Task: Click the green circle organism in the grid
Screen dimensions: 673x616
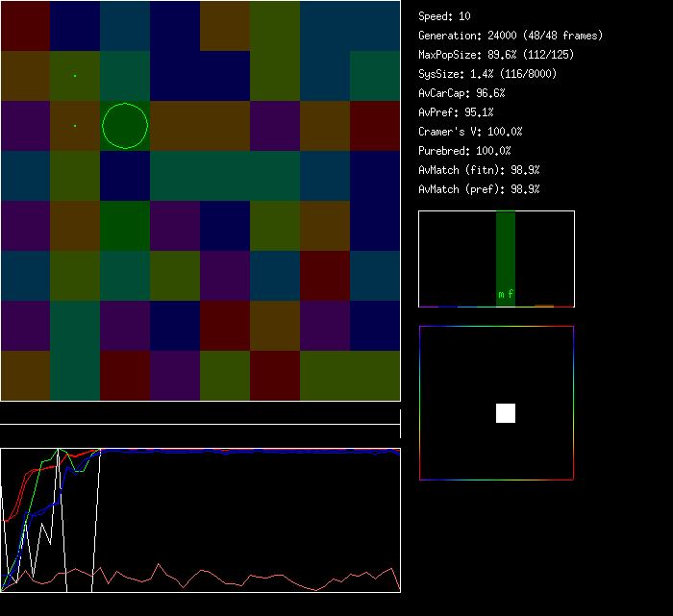Action: (125, 126)
